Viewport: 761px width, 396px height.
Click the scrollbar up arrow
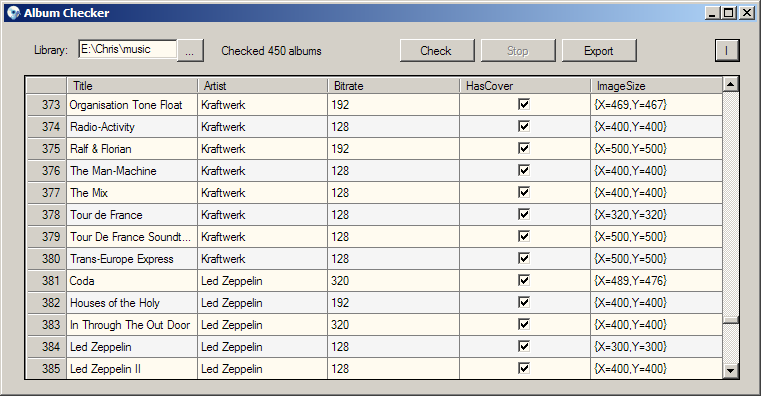click(x=730, y=84)
